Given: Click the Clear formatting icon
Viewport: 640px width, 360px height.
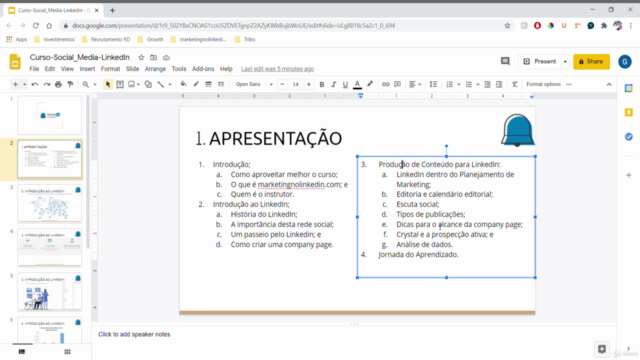Looking at the screenshot, I should coord(514,84).
